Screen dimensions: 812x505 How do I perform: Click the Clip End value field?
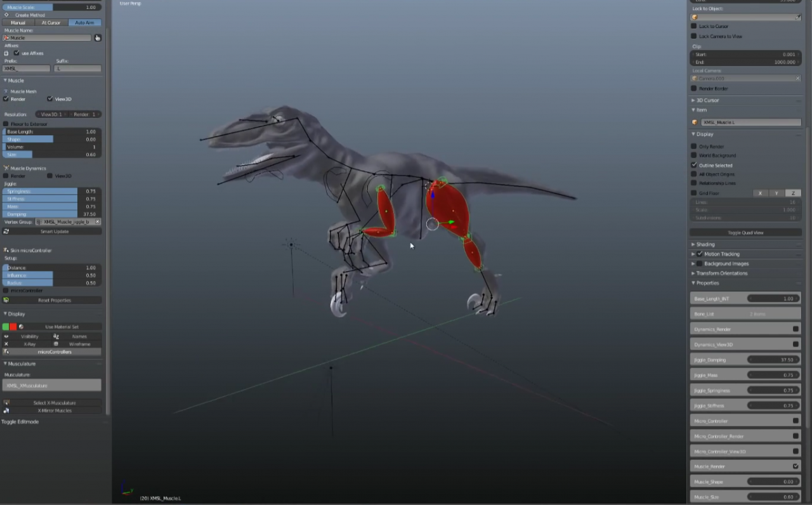745,62
